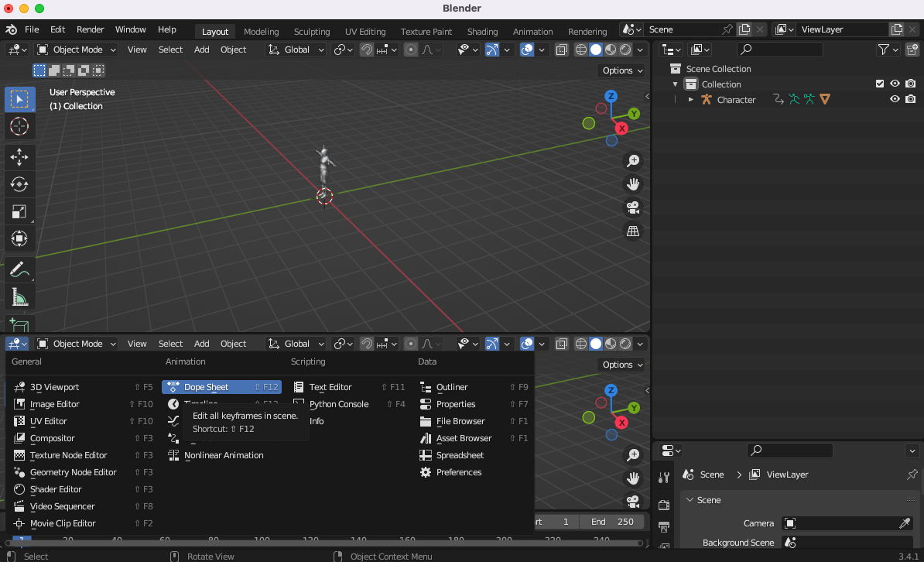Toggle Character render camera icon
The width and height of the screenshot is (924, 562).
(910, 99)
